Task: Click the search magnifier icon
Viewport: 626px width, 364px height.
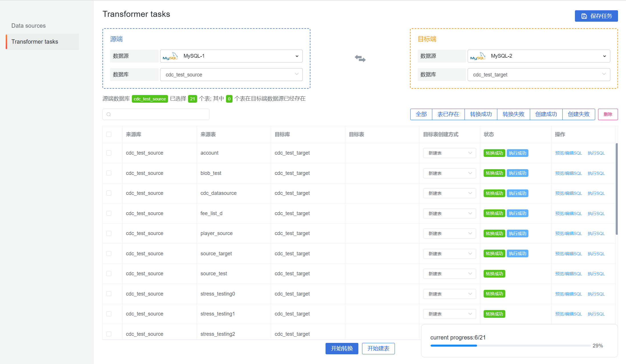Action: click(109, 114)
